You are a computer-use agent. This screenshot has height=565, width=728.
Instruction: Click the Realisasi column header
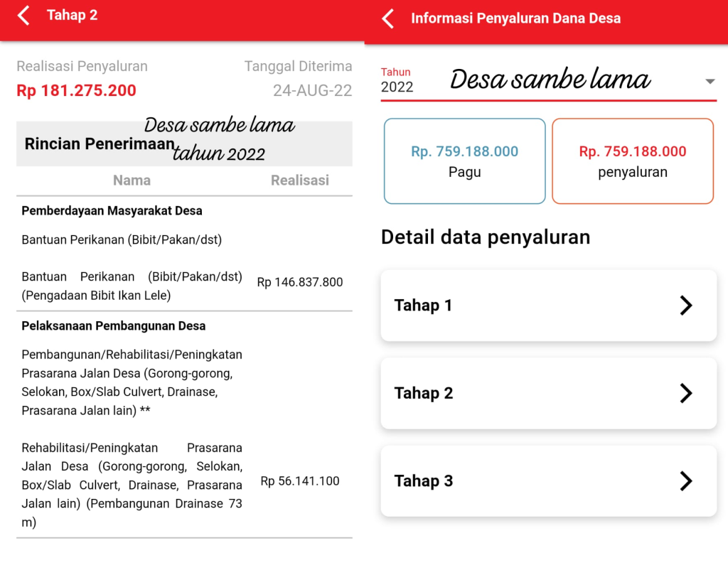click(299, 181)
